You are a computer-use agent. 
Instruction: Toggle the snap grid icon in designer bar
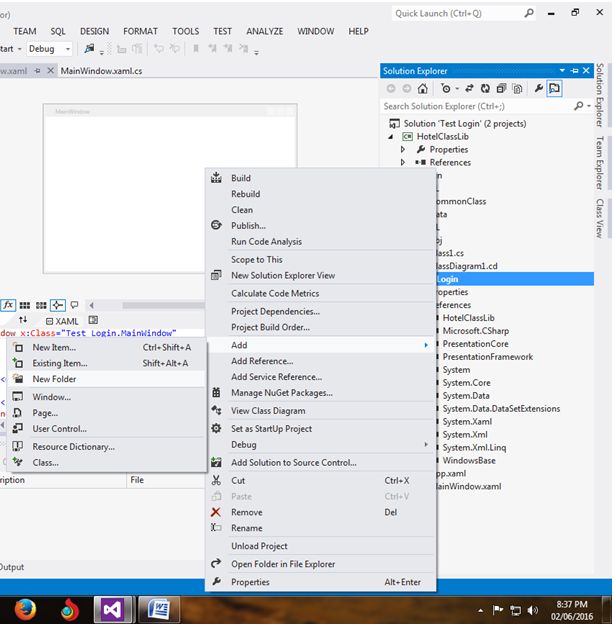[x=25, y=305]
